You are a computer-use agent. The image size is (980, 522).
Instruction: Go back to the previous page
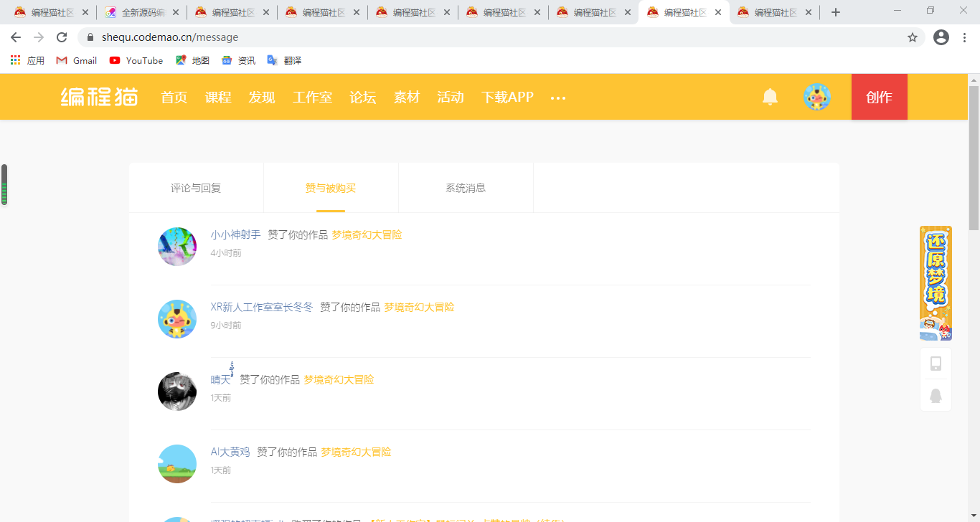(x=16, y=37)
